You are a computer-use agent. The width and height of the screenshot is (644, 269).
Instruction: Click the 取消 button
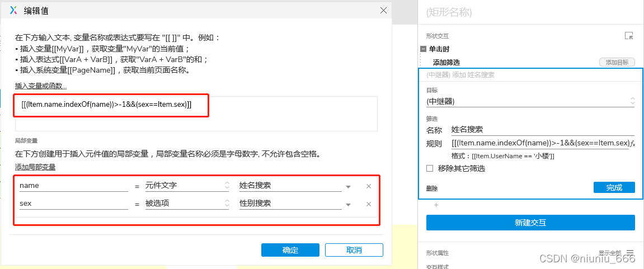point(354,250)
